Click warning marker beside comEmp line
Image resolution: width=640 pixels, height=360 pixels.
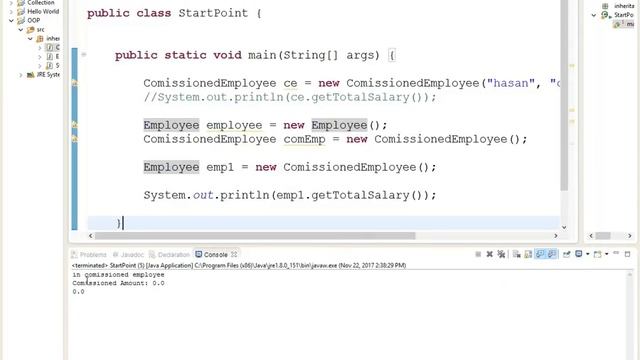pos(75,139)
